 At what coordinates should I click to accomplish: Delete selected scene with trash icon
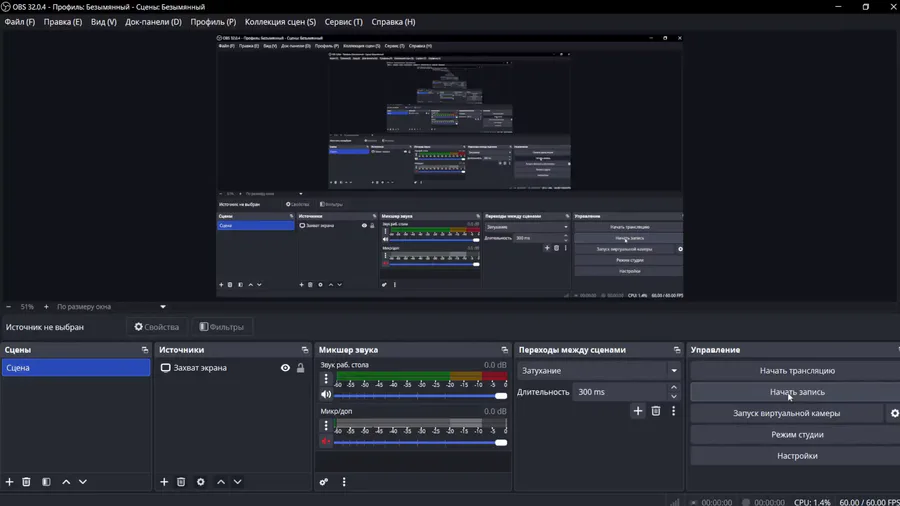(26, 482)
